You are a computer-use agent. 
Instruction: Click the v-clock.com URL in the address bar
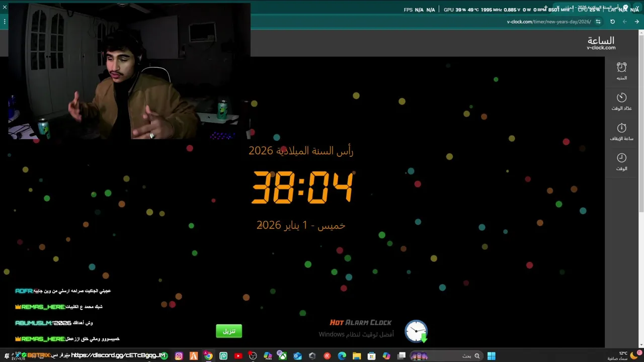549,22
